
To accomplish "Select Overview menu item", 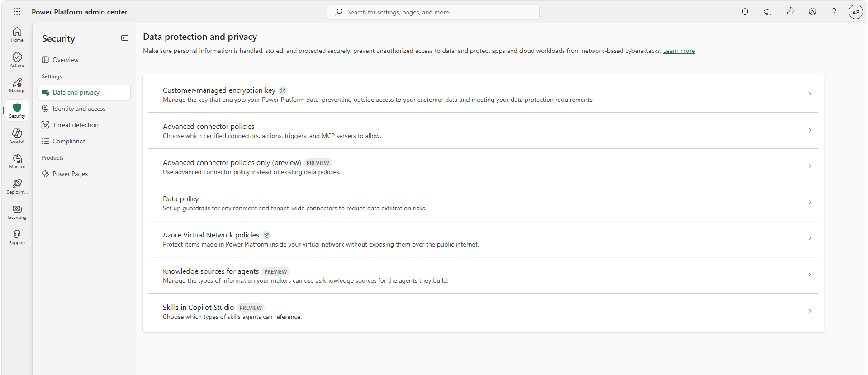I will pos(84,60).
